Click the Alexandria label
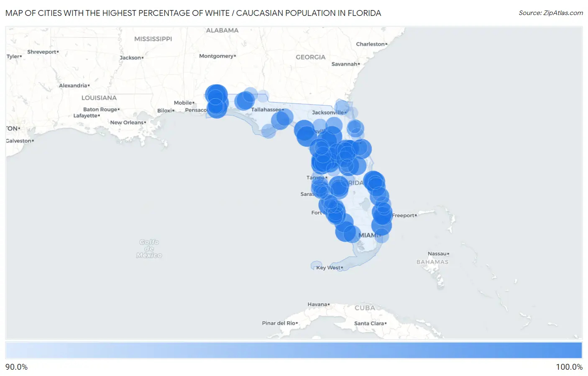588x376 pixels. click(73, 86)
